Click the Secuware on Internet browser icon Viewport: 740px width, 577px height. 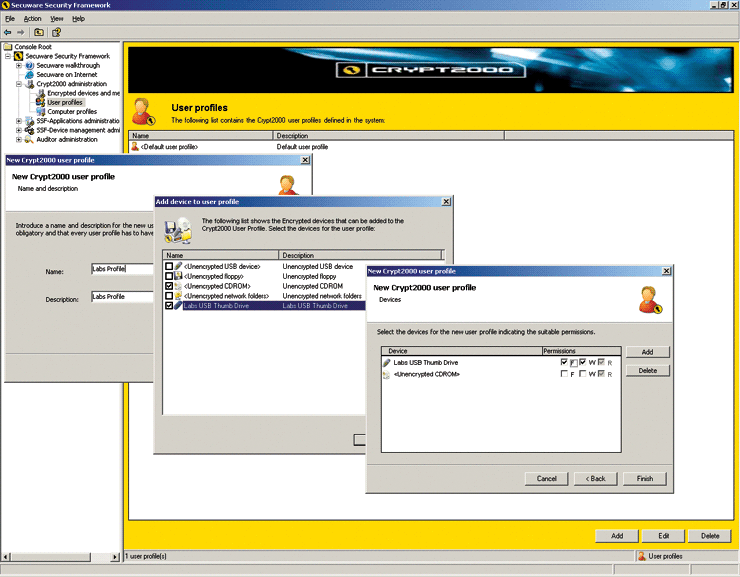(29, 75)
